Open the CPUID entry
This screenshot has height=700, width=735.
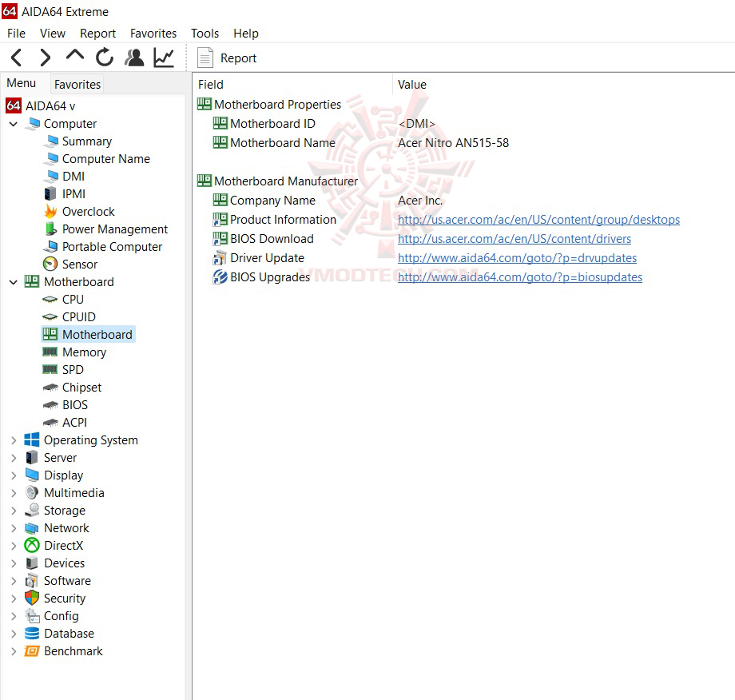click(79, 317)
